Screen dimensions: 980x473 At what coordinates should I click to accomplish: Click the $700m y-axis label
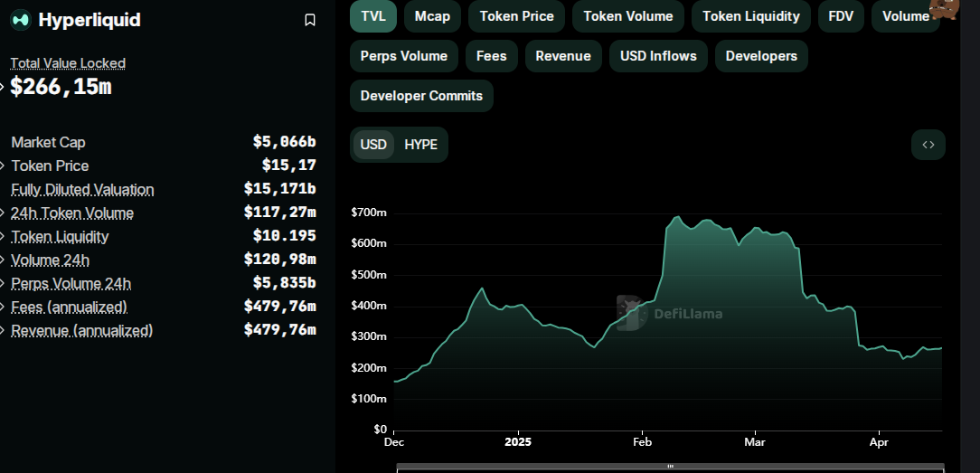click(x=369, y=213)
